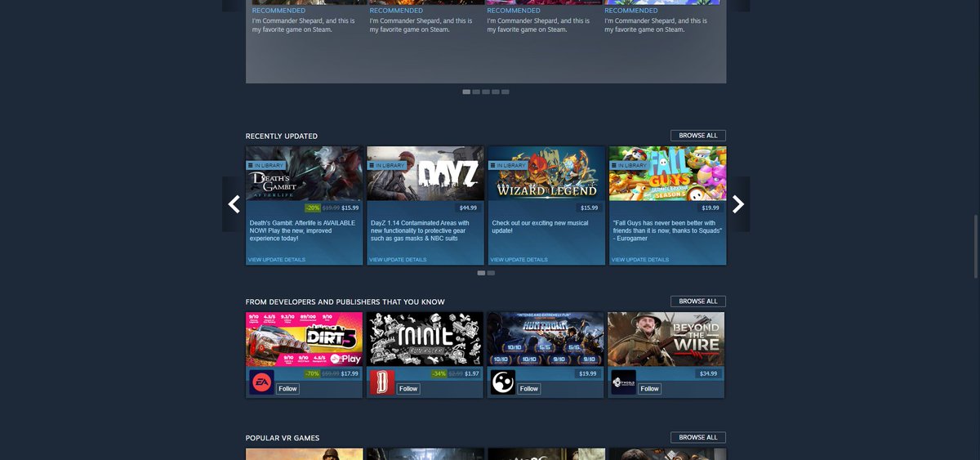Image resolution: width=980 pixels, height=460 pixels.
Task: Click Beyond the Wire price $34.99
Action: click(708, 373)
